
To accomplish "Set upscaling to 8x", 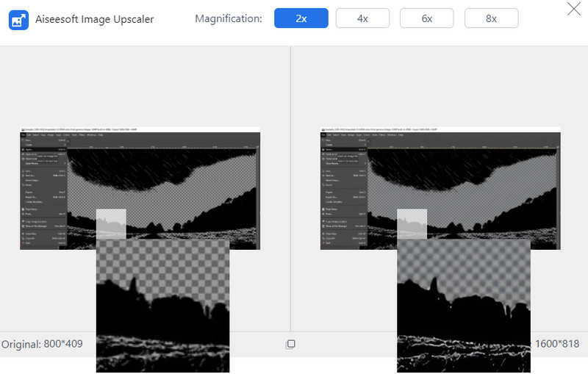I will 491,18.
